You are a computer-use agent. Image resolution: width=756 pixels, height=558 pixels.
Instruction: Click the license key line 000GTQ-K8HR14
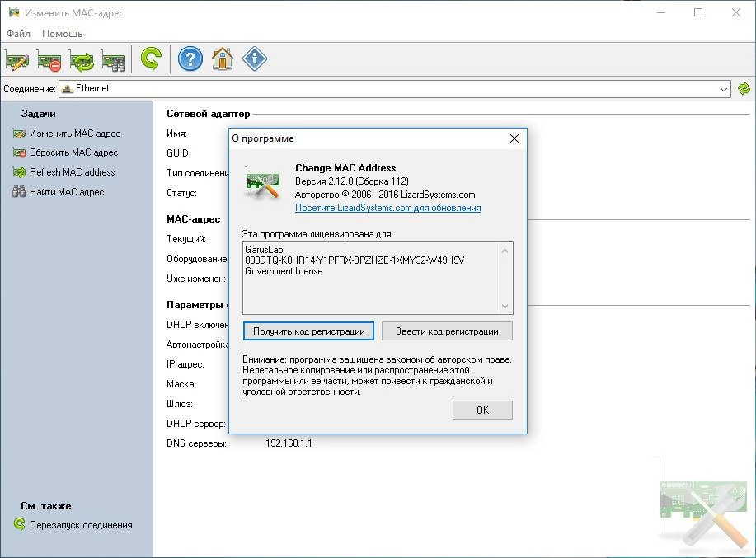tap(355, 260)
